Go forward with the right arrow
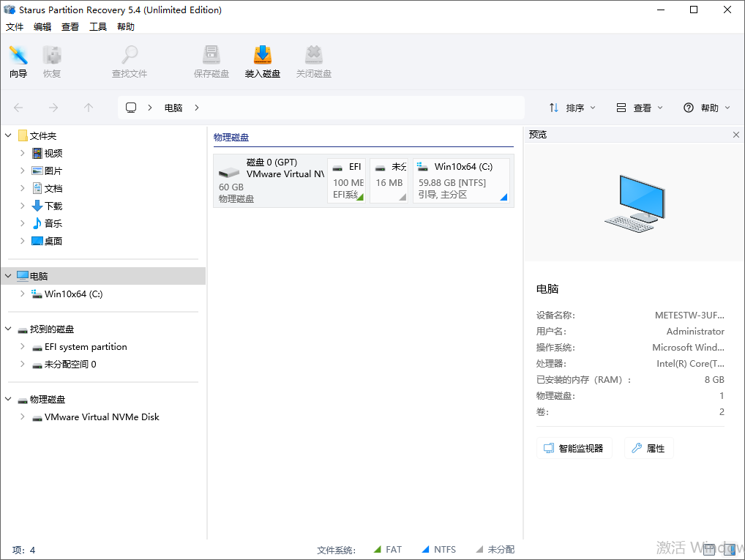This screenshot has width=745, height=560. (x=53, y=108)
